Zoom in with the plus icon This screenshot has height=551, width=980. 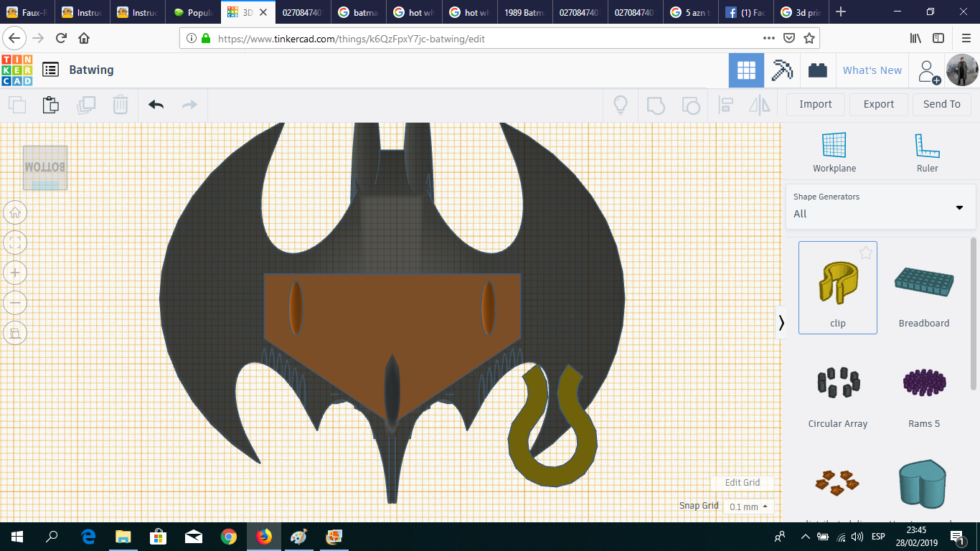tap(15, 273)
